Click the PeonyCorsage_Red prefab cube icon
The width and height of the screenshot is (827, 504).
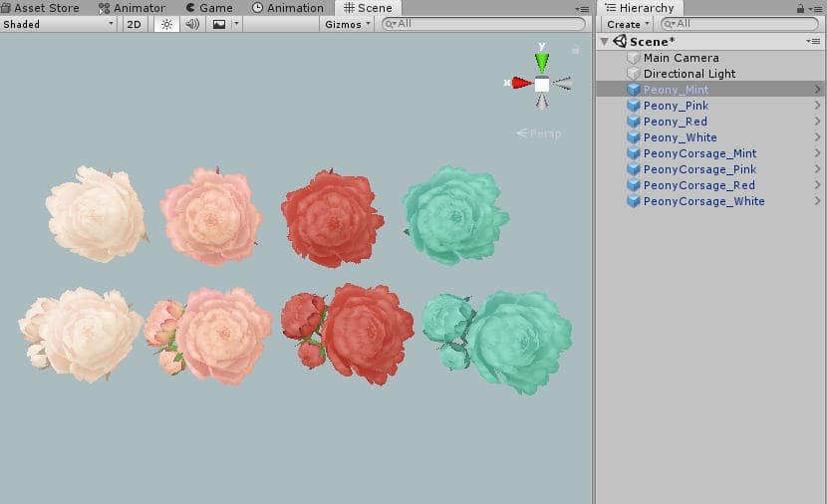[x=634, y=185]
